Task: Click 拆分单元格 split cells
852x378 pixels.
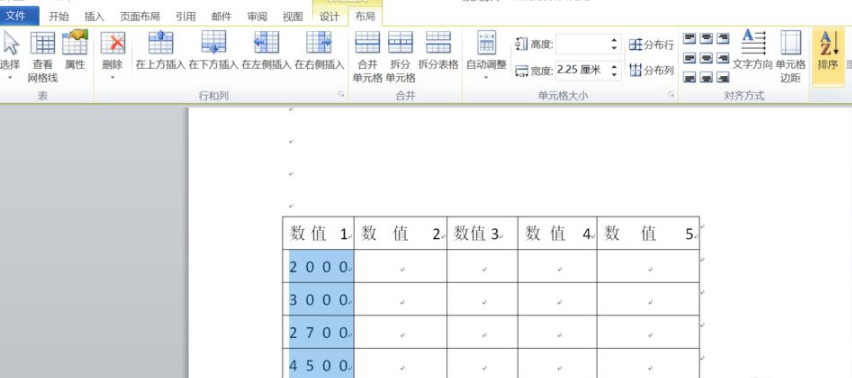Action: pyautogui.click(x=400, y=56)
